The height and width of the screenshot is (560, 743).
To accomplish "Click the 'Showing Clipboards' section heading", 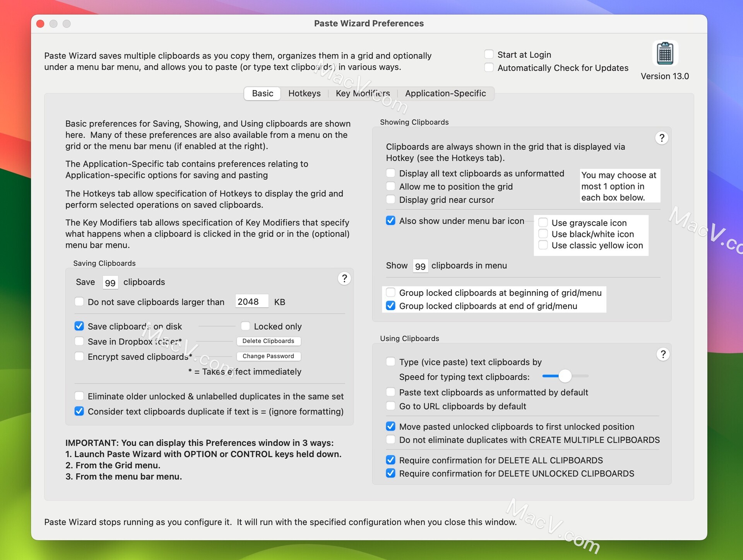I will point(414,122).
